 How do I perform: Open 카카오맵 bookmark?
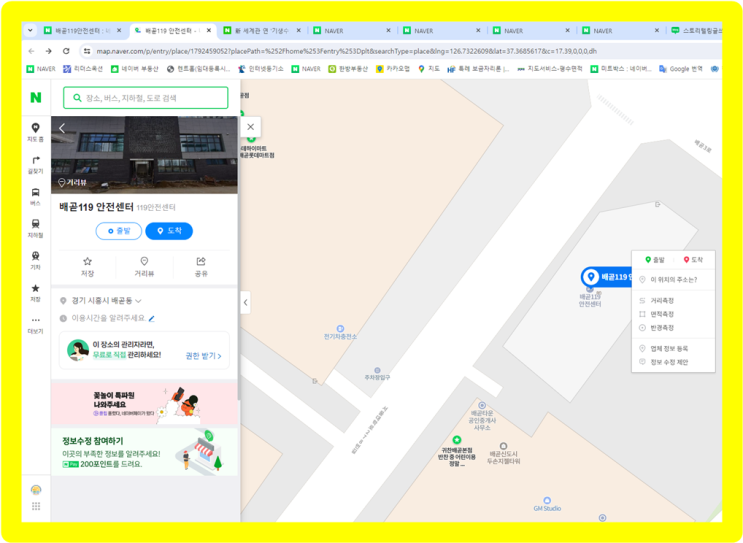[393, 69]
